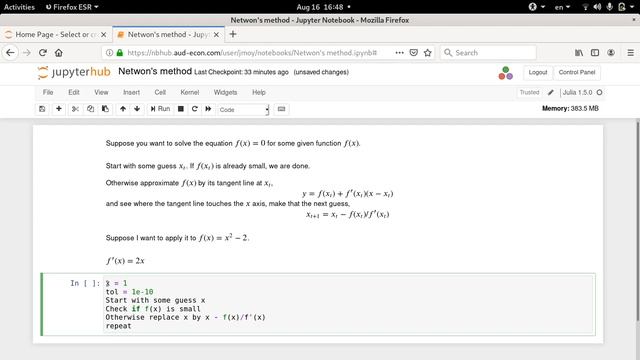
Task: Click the Julia 1.5.0 kernel name
Action: point(577,92)
